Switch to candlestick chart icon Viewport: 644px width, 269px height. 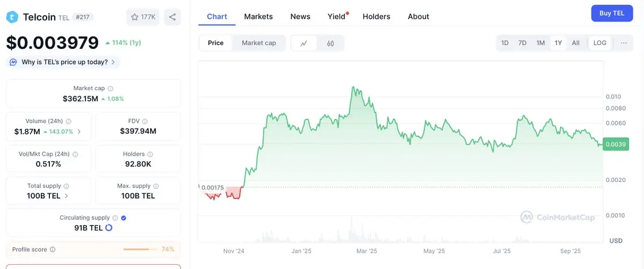(x=331, y=43)
